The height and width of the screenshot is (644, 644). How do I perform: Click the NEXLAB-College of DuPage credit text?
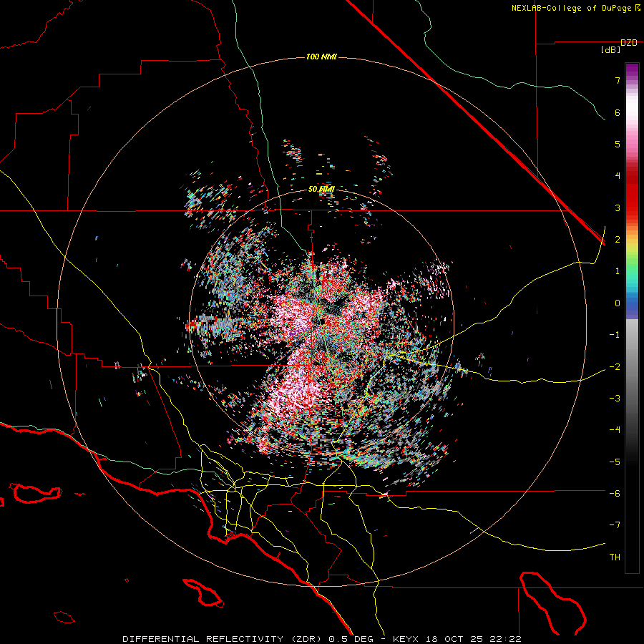[x=576, y=8]
